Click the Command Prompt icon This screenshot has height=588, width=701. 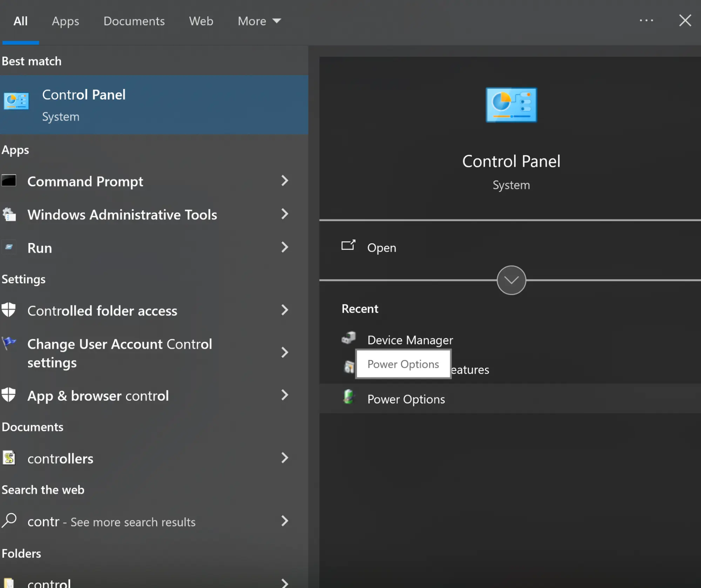[x=9, y=181]
